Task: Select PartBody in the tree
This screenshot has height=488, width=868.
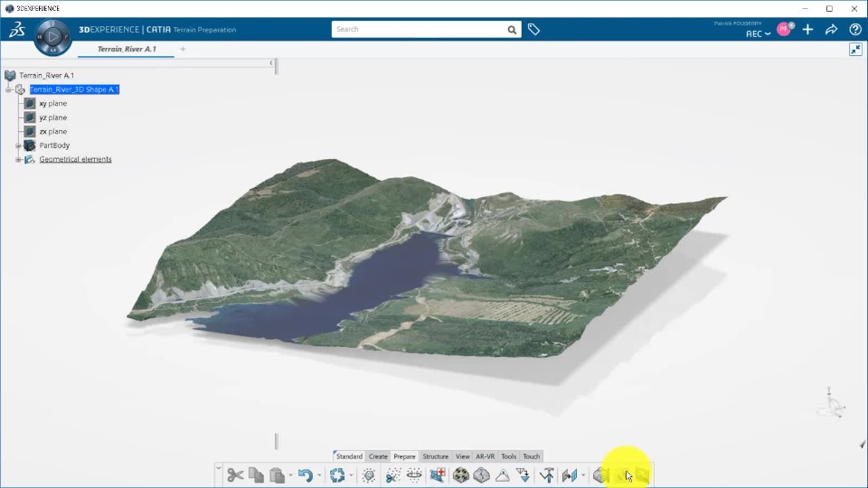Action: 54,145
